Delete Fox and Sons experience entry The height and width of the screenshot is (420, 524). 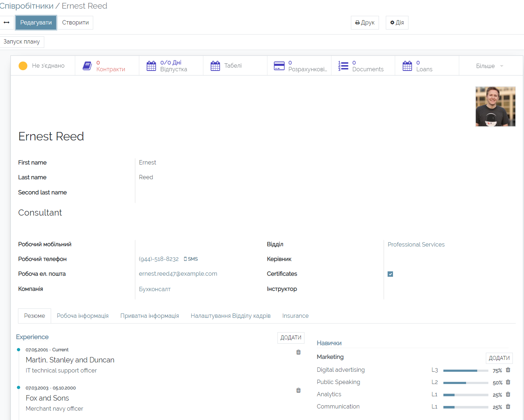point(298,390)
